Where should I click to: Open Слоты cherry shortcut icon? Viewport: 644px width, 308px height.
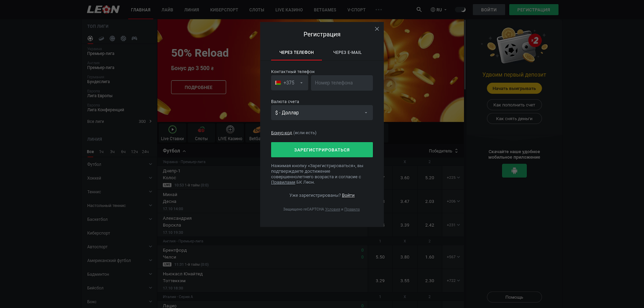point(201,133)
